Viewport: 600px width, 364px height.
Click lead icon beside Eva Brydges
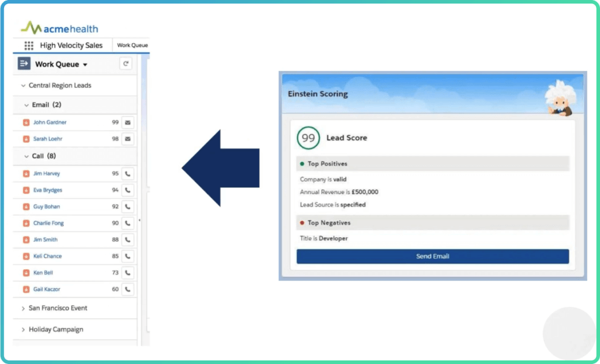26,190
